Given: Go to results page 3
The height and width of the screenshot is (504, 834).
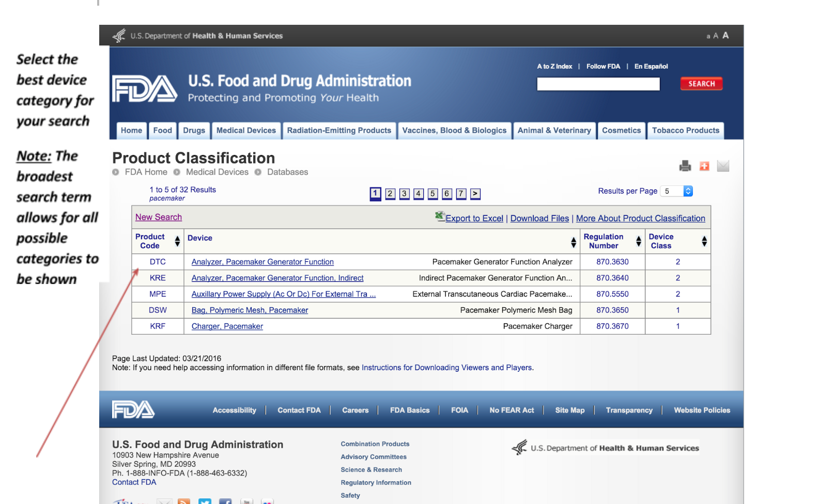Looking at the screenshot, I should point(405,194).
